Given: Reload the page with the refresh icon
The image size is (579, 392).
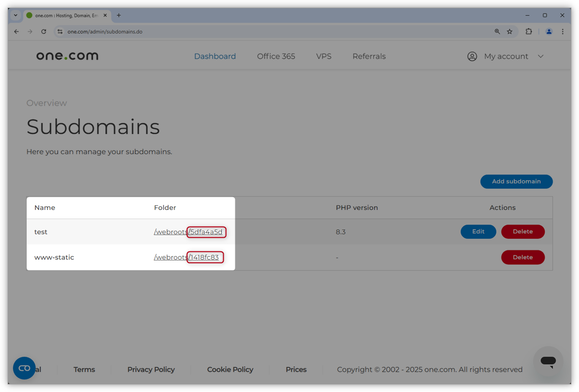Looking at the screenshot, I should point(44,31).
